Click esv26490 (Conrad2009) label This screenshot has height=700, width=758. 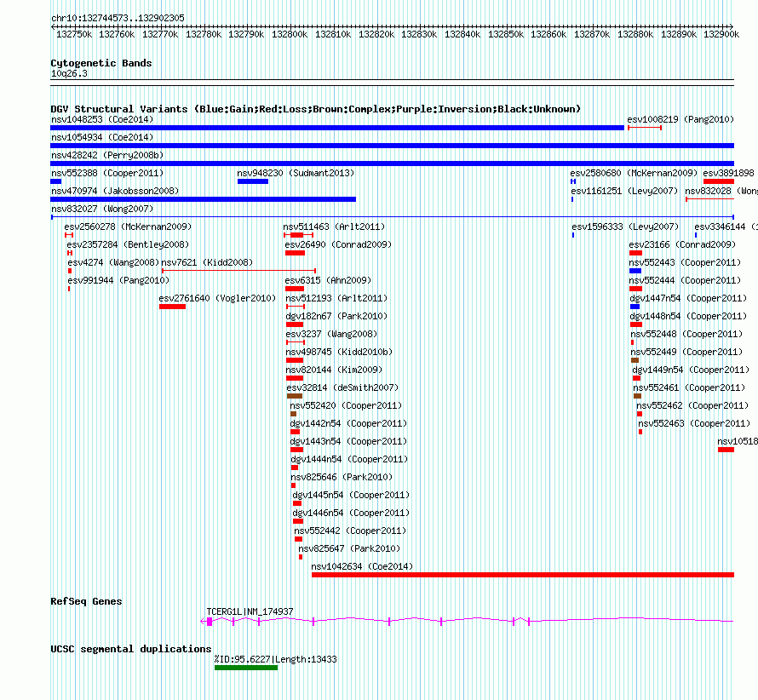(x=338, y=244)
